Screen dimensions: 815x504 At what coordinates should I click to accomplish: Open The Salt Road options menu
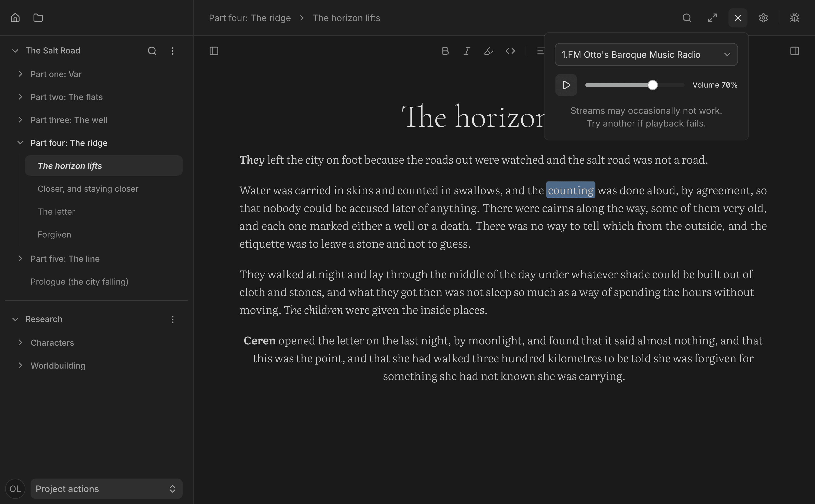[x=172, y=51]
